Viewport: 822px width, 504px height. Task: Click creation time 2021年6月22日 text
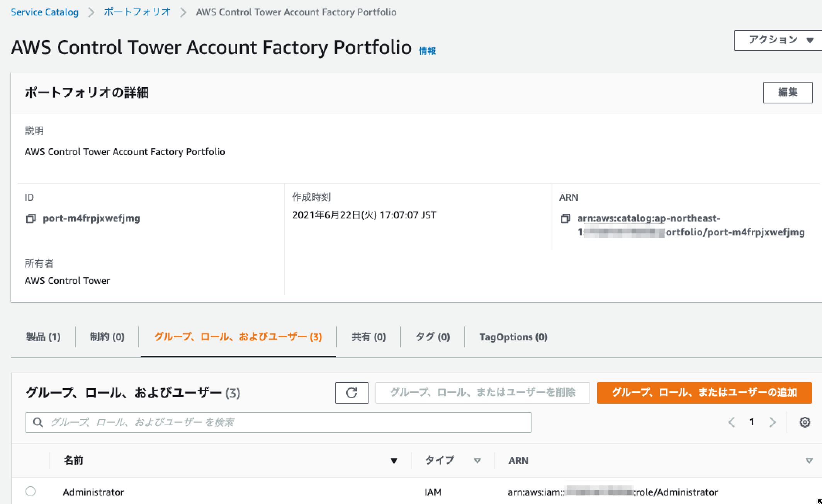364,215
